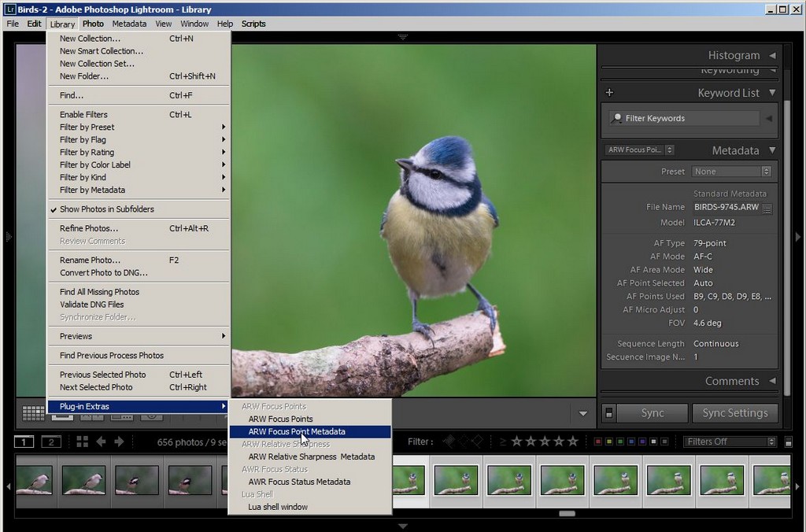The width and height of the screenshot is (806, 532).
Task: Go forward with the filmstrip right arrow
Action: coord(119,441)
